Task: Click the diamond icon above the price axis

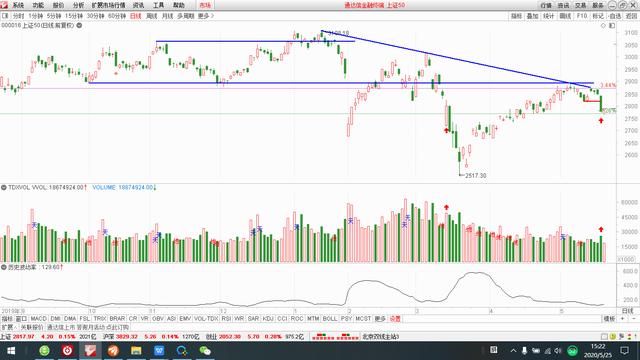Action: tap(603, 26)
